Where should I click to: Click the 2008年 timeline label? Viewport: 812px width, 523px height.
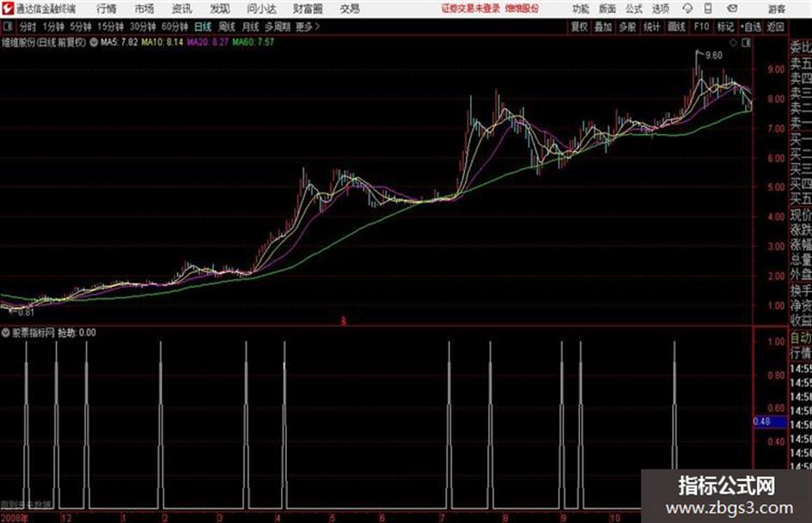pyautogui.click(x=15, y=518)
